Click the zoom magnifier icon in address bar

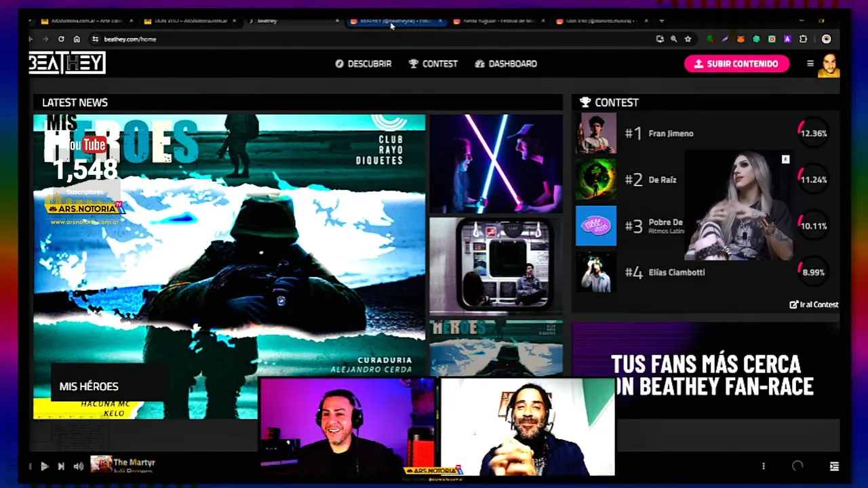673,39
